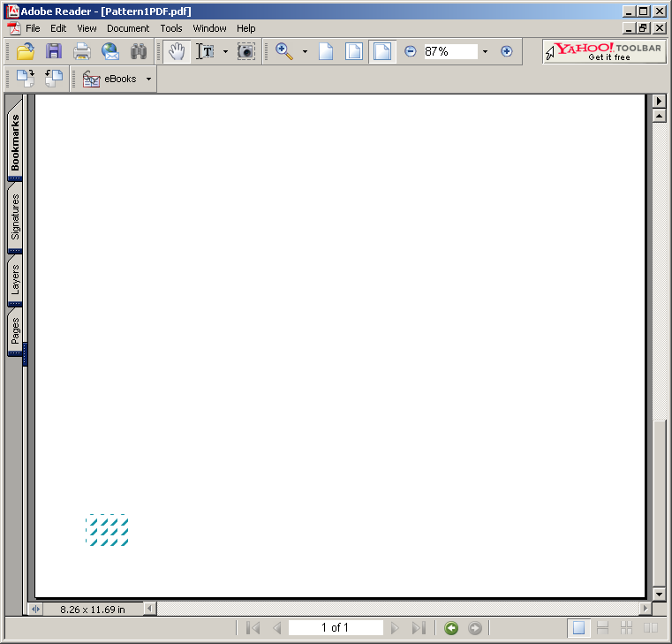Save a copy using the floppy disk icon
This screenshot has height=644, width=672.
pos(54,51)
